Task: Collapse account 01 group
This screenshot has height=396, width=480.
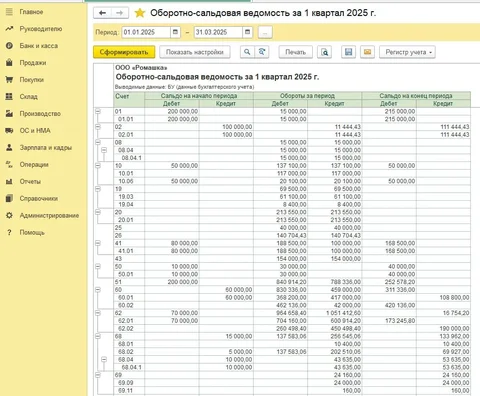Action: pyautogui.click(x=98, y=111)
